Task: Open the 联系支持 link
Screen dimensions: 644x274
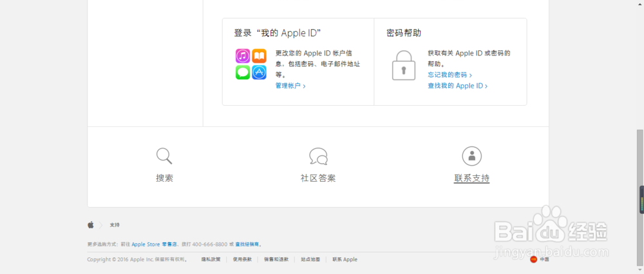Action: pos(472,178)
